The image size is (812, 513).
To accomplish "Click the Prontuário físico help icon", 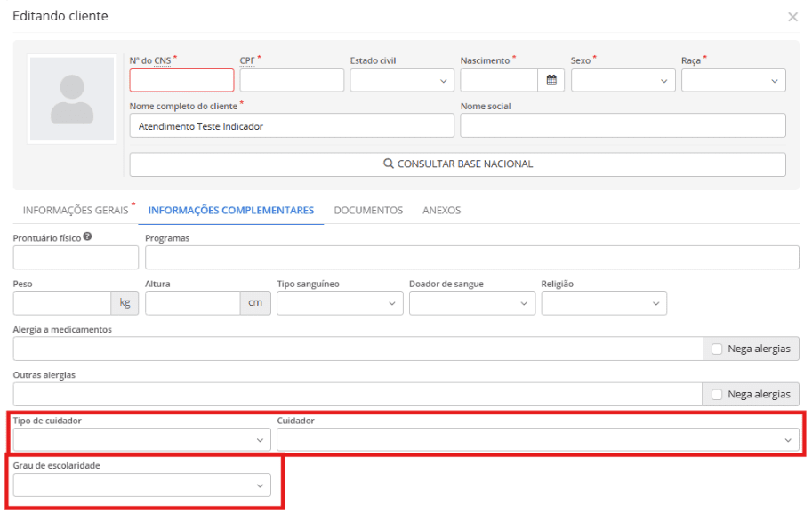I will [x=88, y=237].
